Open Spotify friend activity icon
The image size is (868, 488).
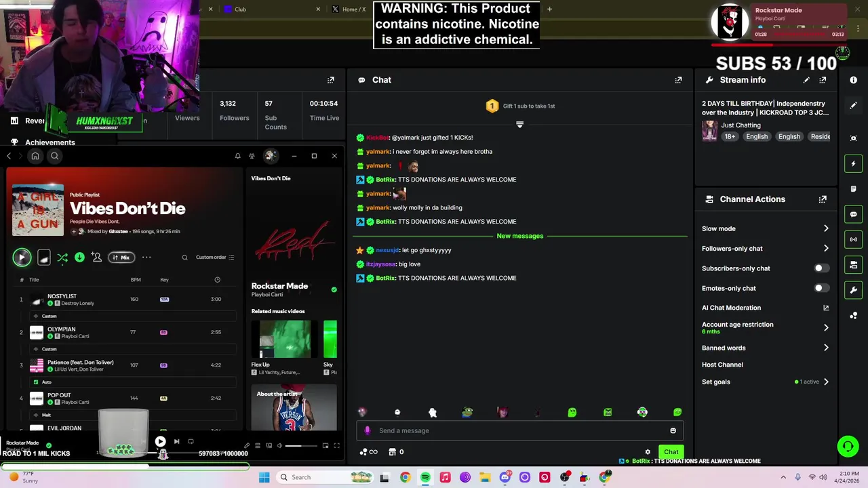[252, 156]
